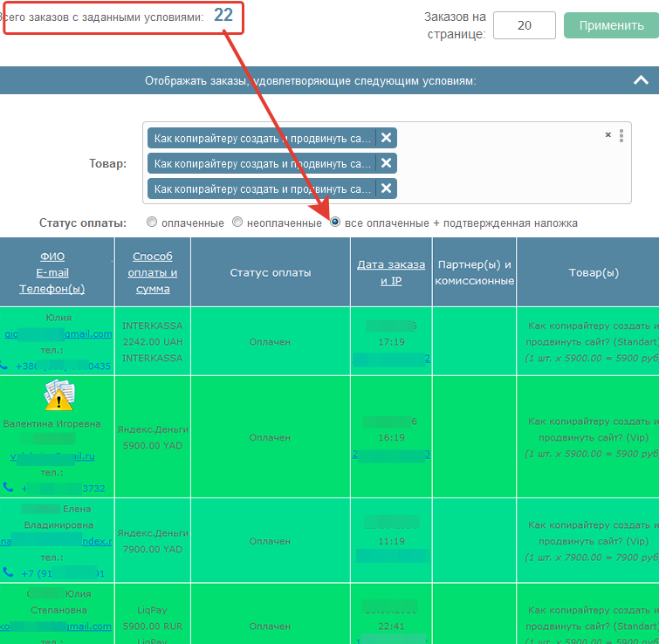Click phone icon in Валентина Игоревна's row

click(7, 488)
